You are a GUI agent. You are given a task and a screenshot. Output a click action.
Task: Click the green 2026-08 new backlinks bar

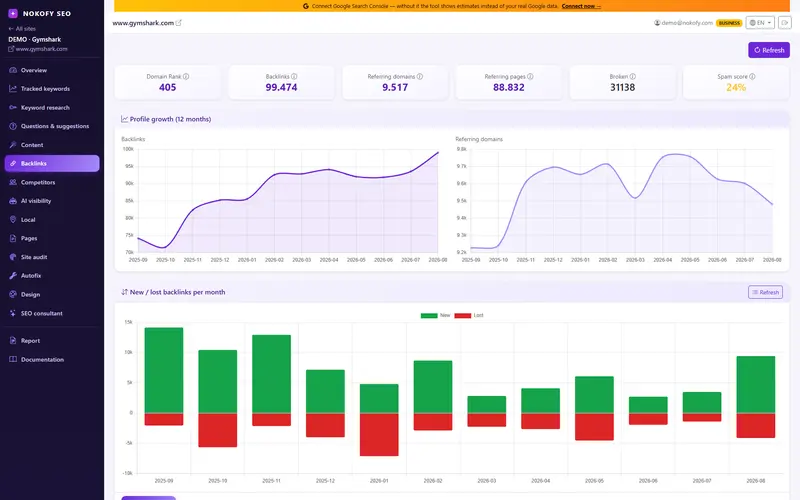pyautogui.click(x=756, y=384)
